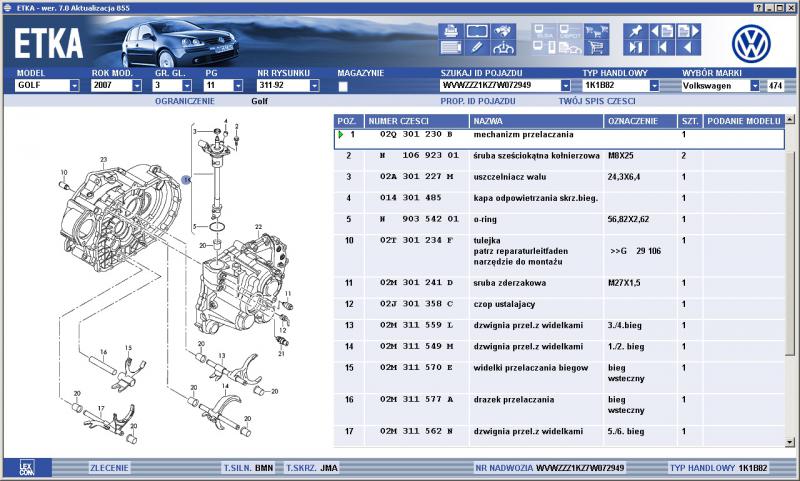
Task: Click the help question mark in title bar
Action: tap(758, 8)
